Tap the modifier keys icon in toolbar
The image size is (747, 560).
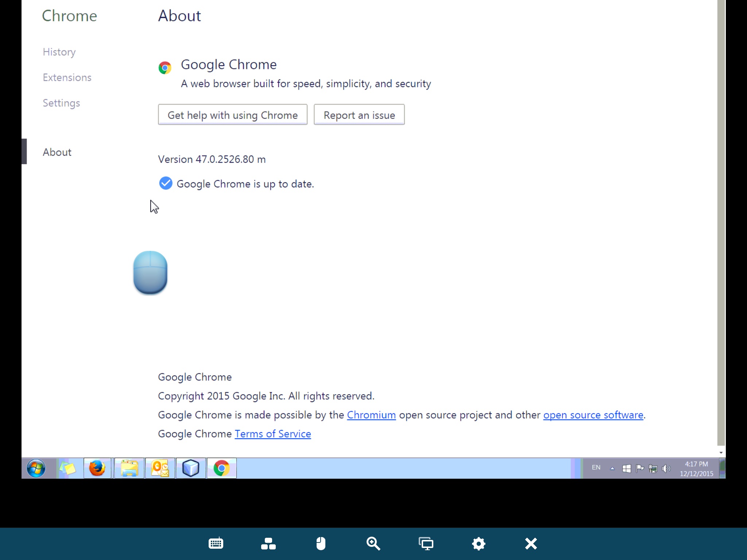tap(268, 543)
